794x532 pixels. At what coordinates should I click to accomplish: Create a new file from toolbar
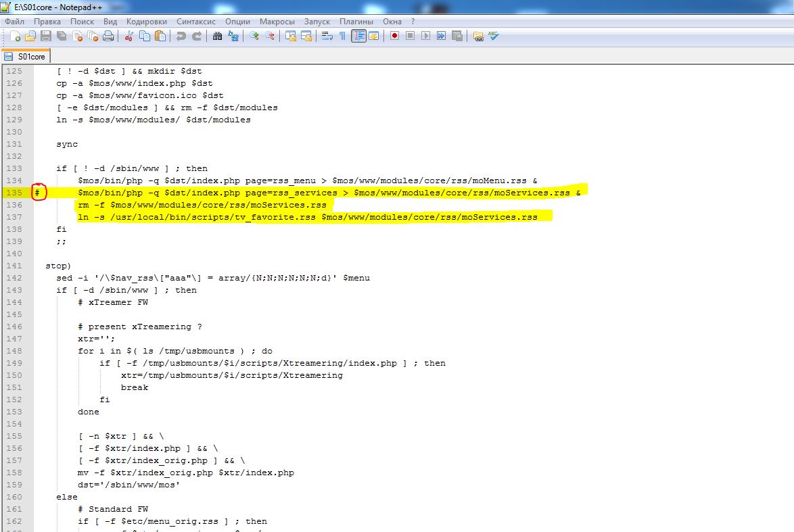pyautogui.click(x=13, y=37)
